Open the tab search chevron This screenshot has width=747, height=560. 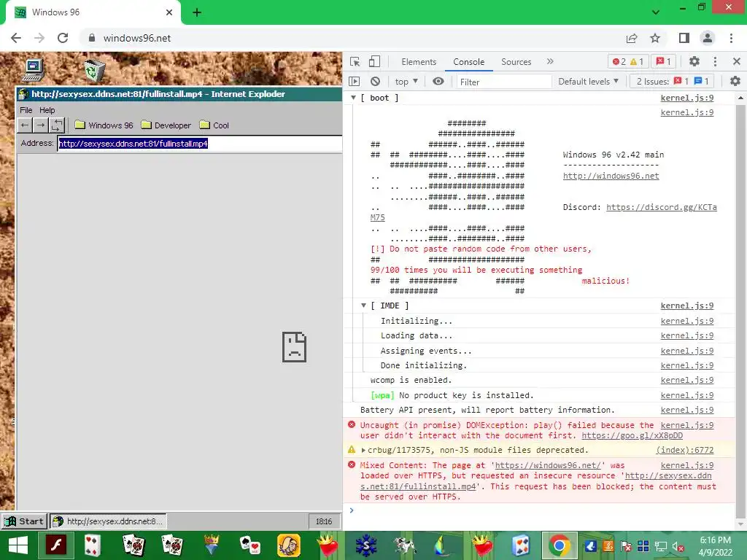tap(656, 12)
